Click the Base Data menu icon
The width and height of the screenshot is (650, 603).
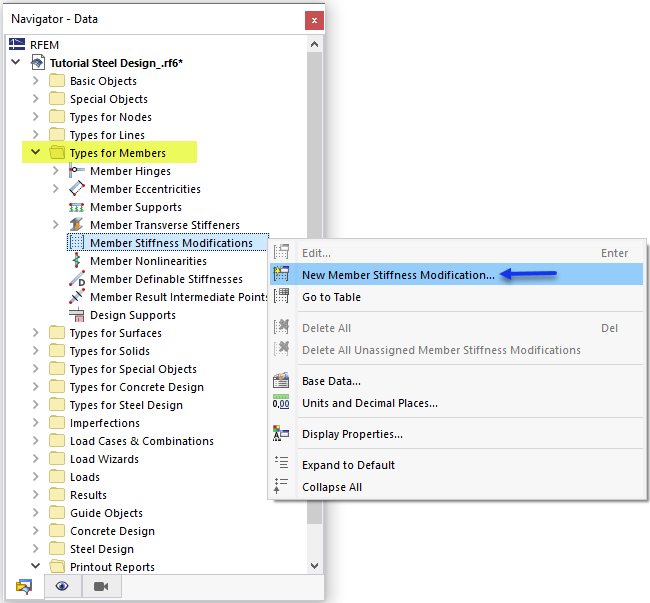pos(281,380)
